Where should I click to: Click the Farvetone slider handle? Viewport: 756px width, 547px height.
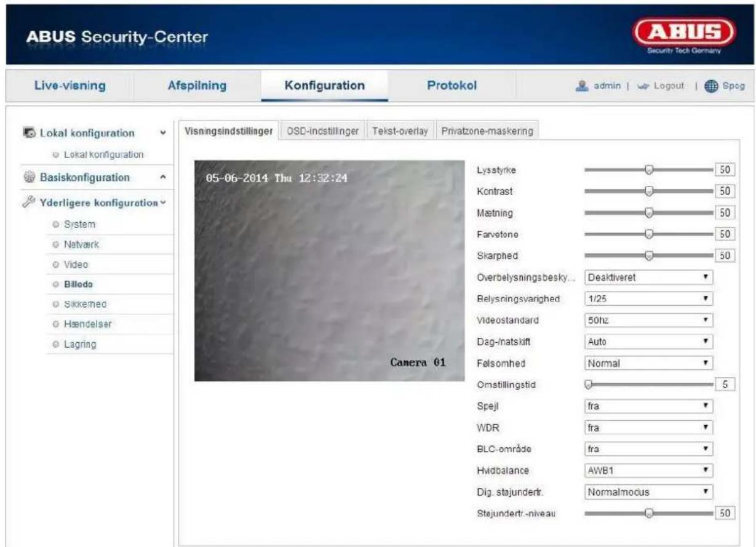tap(648, 234)
